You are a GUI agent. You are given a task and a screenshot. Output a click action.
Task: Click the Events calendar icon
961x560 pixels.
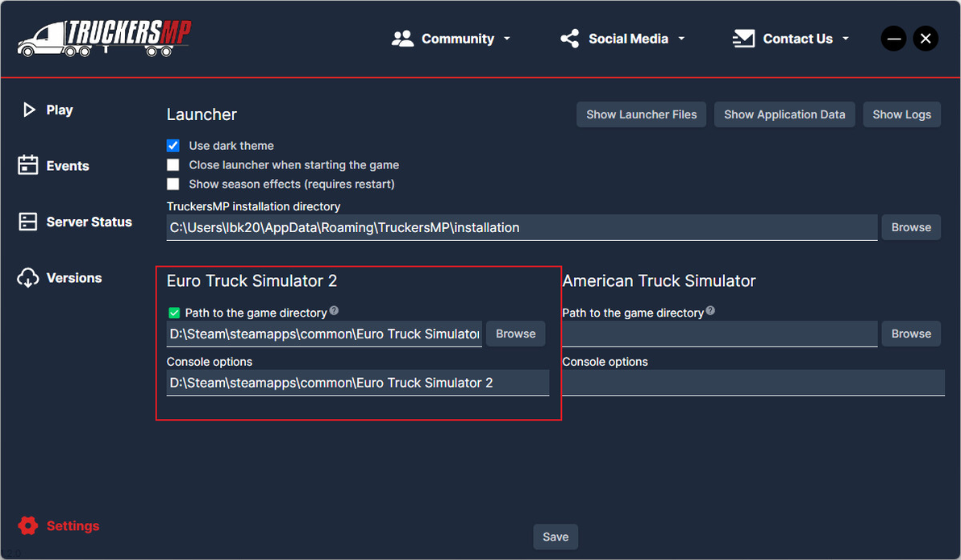pos(27,165)
